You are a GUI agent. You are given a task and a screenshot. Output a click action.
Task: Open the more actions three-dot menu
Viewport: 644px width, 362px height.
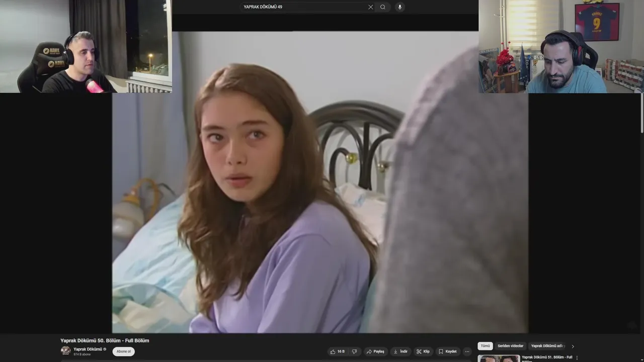coord(467,351)
